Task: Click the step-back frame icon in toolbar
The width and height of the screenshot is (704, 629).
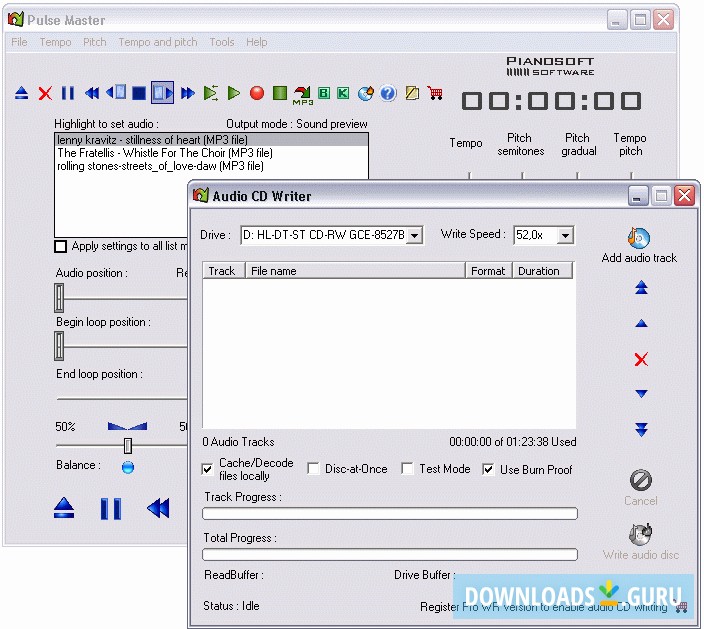Action: (x=116, y=92)
